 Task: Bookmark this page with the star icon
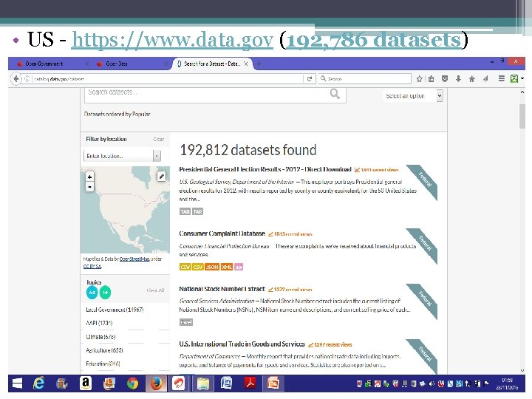point(420,79)
